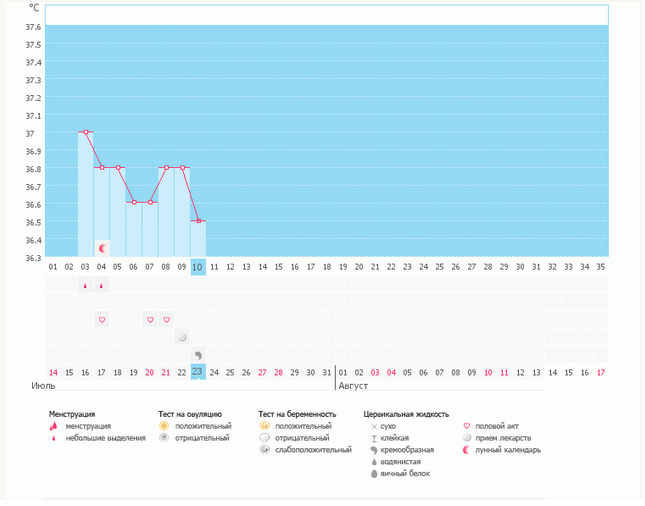Select the temperature point on cycle day 06

[x=134, y=202]
